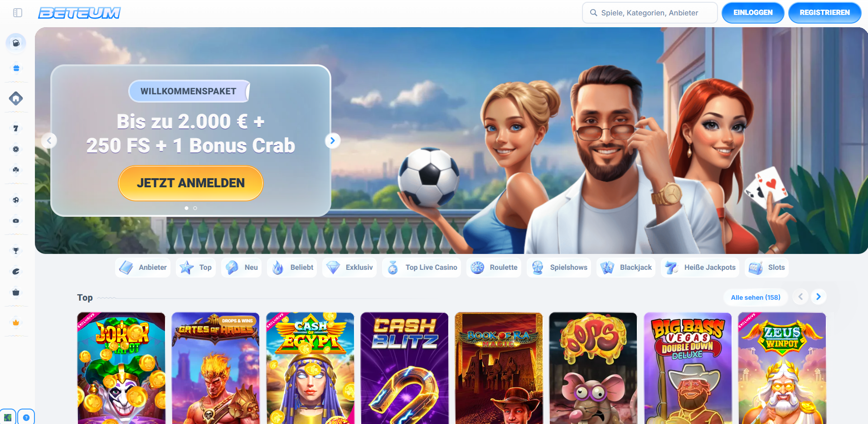Go to previous banner with left chevron
Viewport: 868px width, 424px height.
pyautogui.click(x=49, y=141)
